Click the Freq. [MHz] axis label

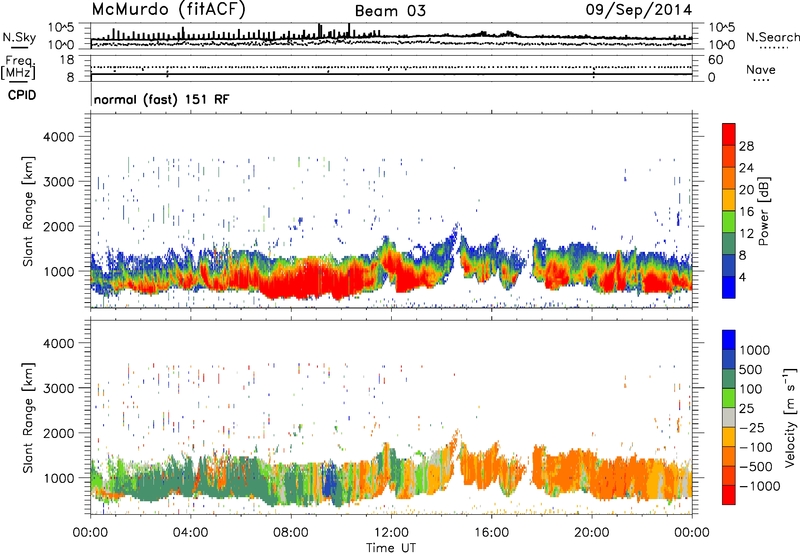[18, 67]
